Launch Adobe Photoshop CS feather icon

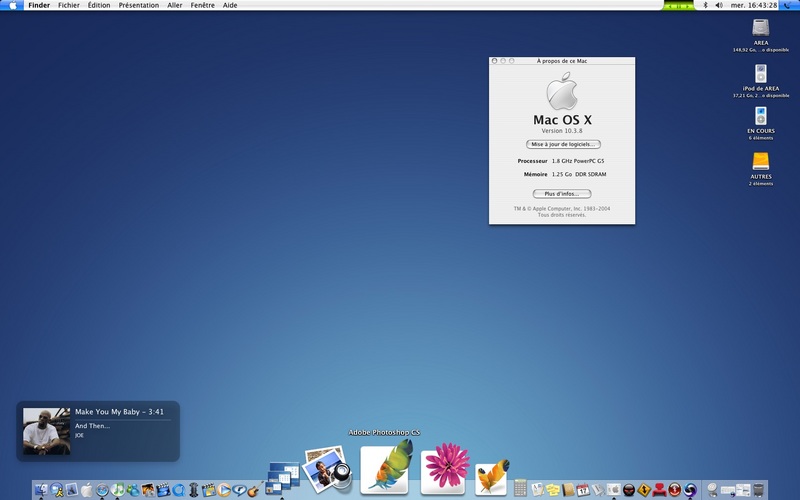pos(384,467)
